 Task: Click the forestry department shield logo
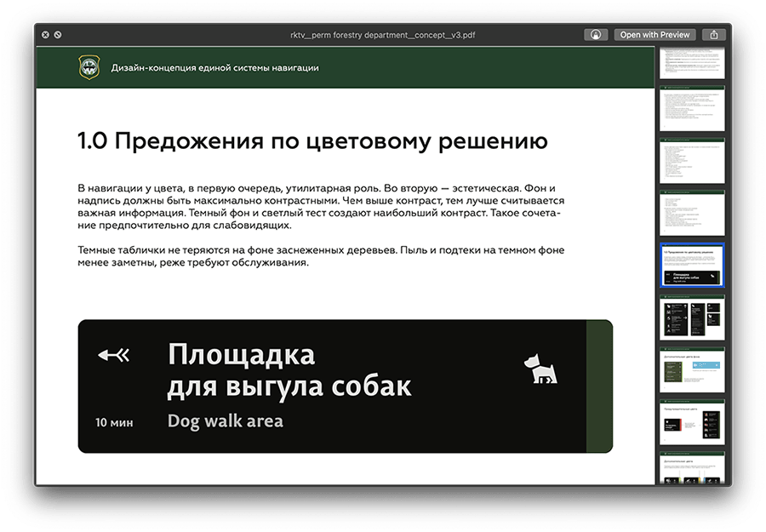coord(89,67)
